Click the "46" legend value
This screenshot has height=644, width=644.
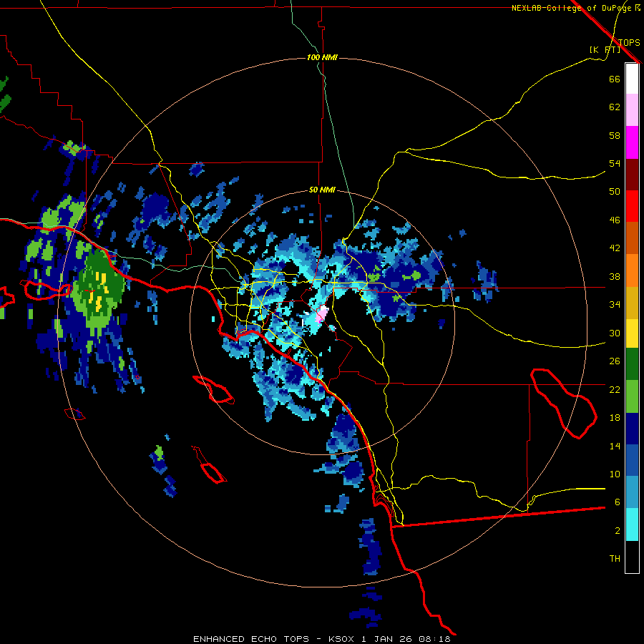point(615,220)
